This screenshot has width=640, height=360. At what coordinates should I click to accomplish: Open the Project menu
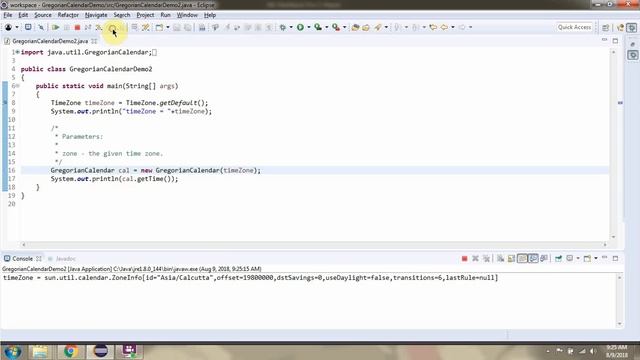[x=145, y=15]
